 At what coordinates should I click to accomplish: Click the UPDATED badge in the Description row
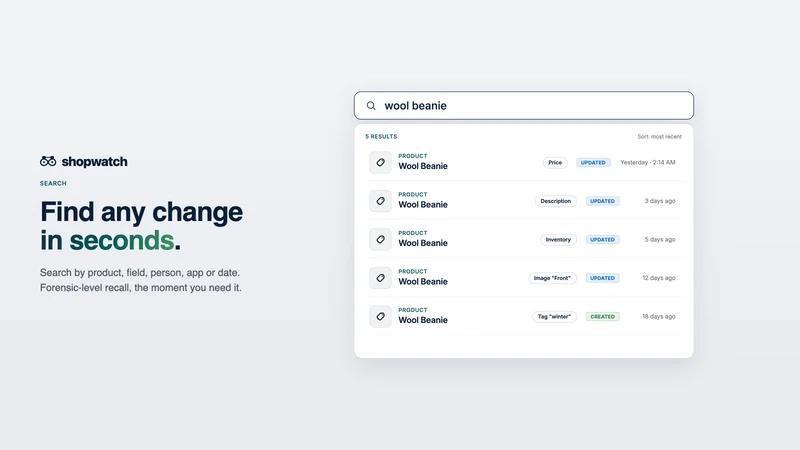[603, 201]
